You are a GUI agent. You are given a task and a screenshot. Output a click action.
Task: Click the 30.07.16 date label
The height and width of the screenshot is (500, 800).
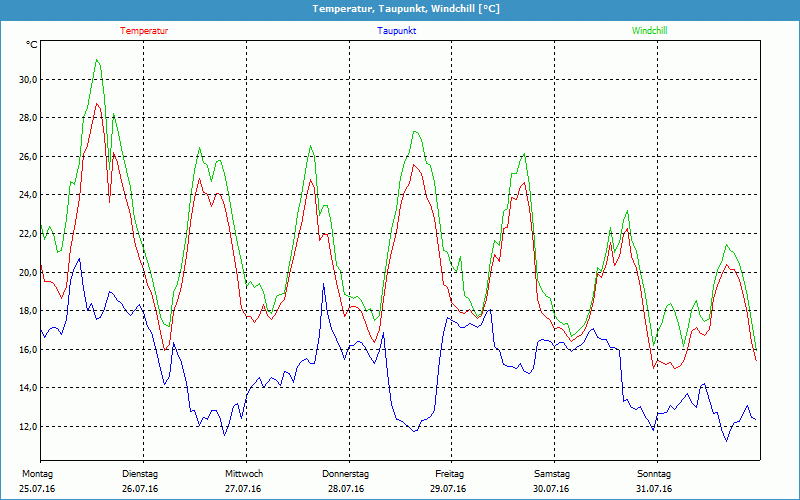(552, 489)
